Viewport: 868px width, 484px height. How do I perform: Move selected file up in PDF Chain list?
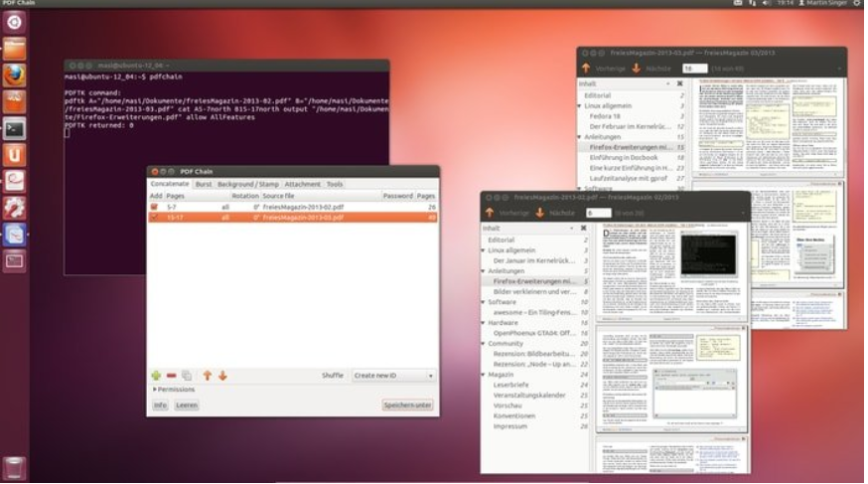pyautogui.click(x=207, y=376)
